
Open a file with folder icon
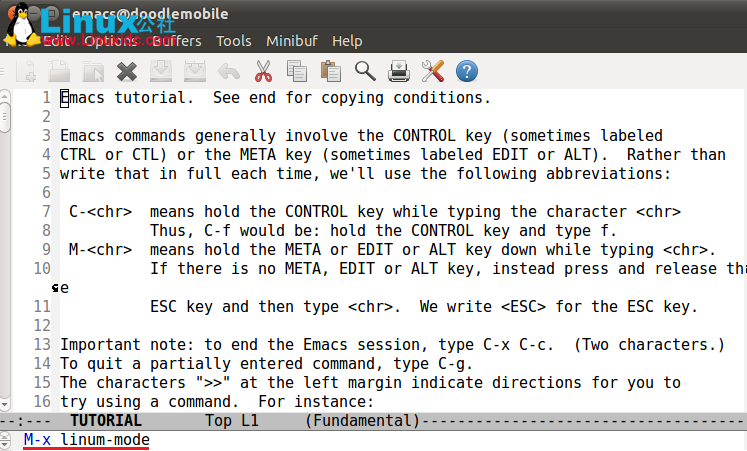pyautogui.click(x=59, y=71)
